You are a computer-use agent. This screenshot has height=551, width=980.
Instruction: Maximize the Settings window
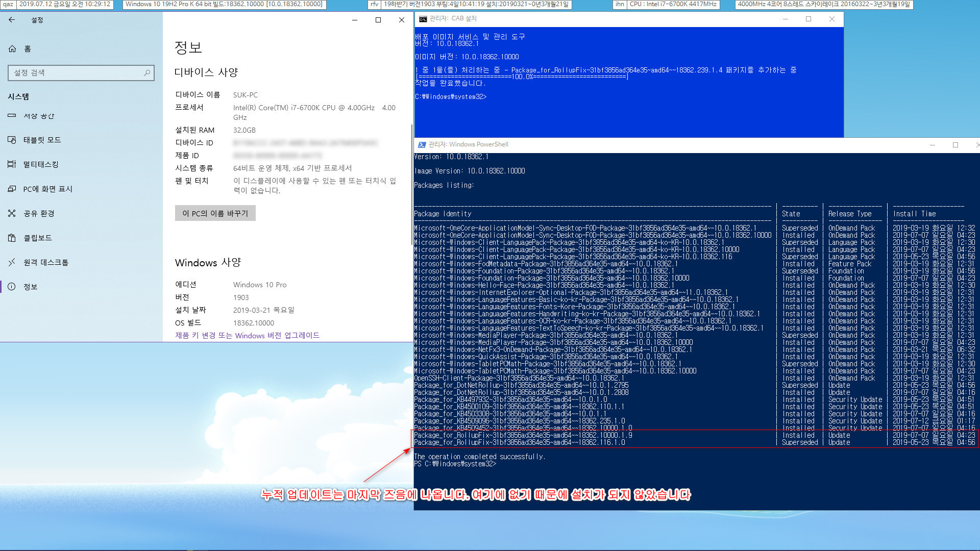378,20
